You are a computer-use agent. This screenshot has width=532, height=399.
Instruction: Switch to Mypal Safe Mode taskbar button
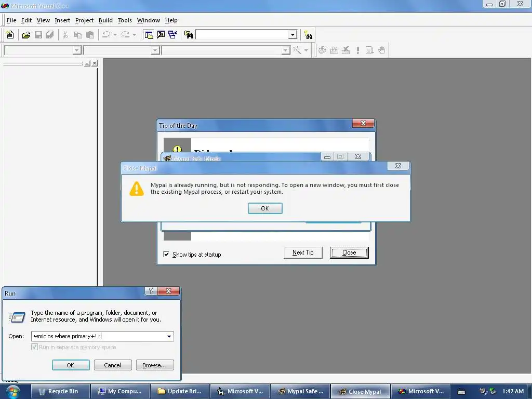click(x=300, y=392)
